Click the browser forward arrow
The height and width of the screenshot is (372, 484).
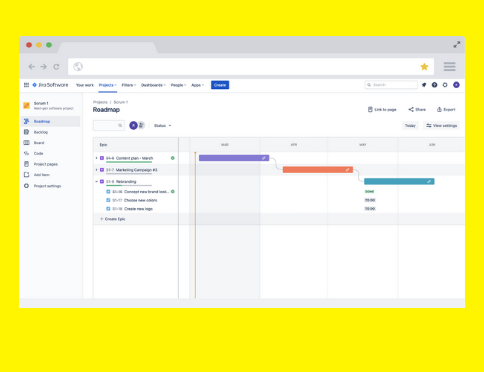44,67
